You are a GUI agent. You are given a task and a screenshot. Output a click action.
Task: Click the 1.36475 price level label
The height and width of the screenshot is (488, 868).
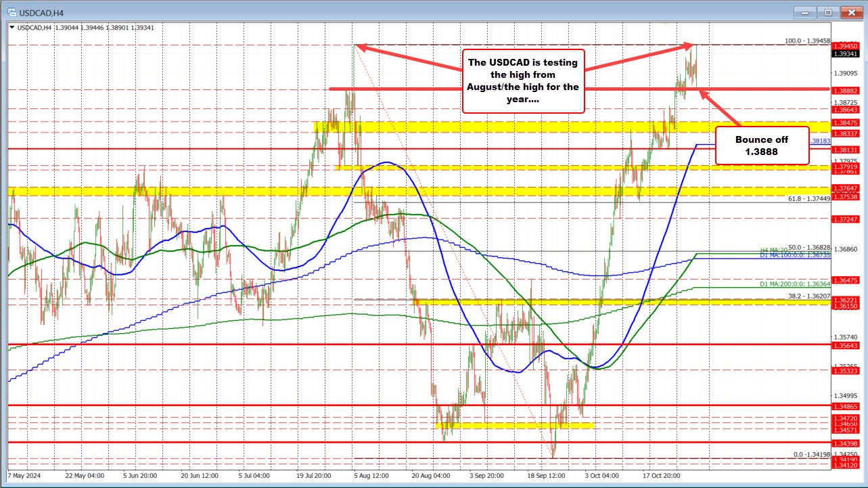click(x=845, y=280)
